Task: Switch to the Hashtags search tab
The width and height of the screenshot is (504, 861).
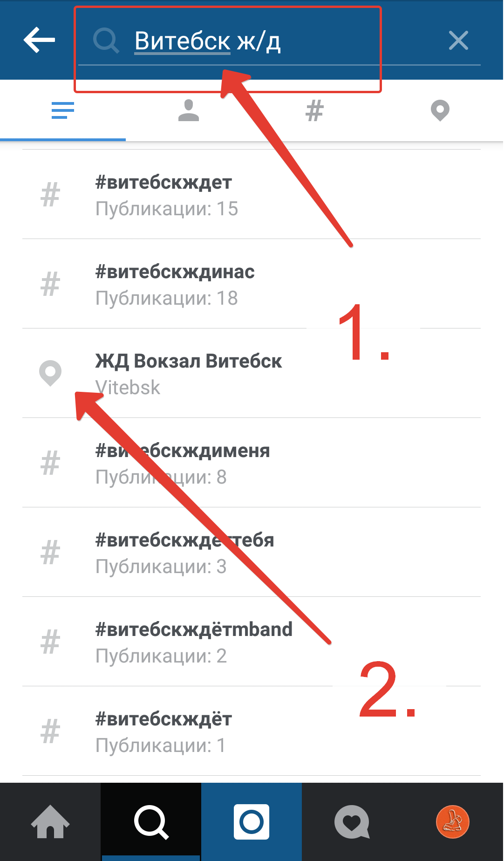Action: (x=314, y=111)
